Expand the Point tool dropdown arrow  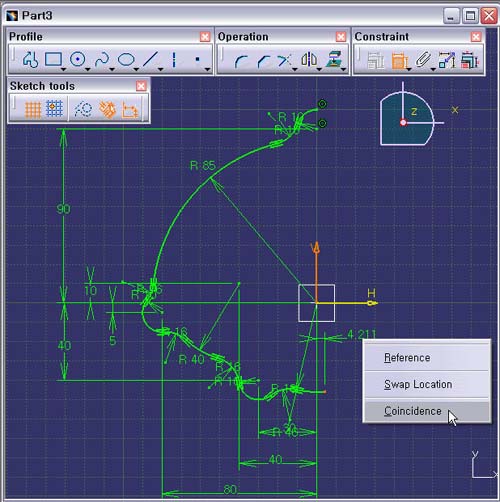tap(207, 69)
